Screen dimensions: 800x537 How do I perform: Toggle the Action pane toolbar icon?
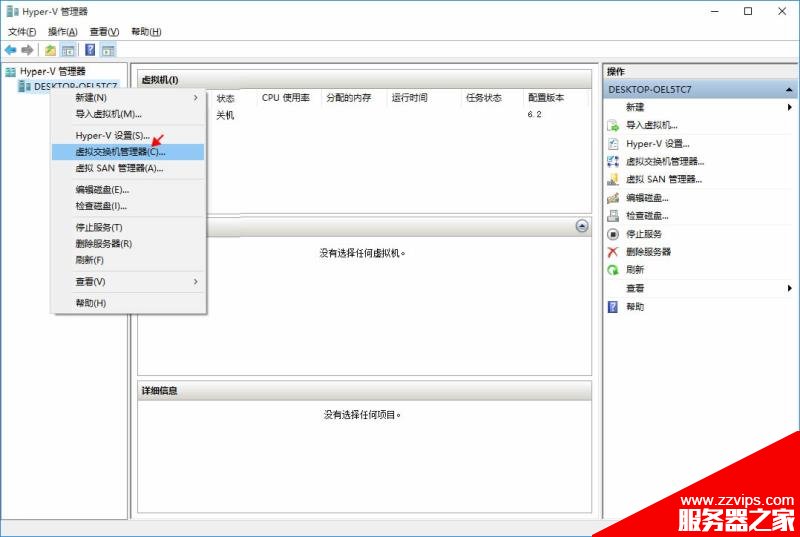click(x=108, y=50)
